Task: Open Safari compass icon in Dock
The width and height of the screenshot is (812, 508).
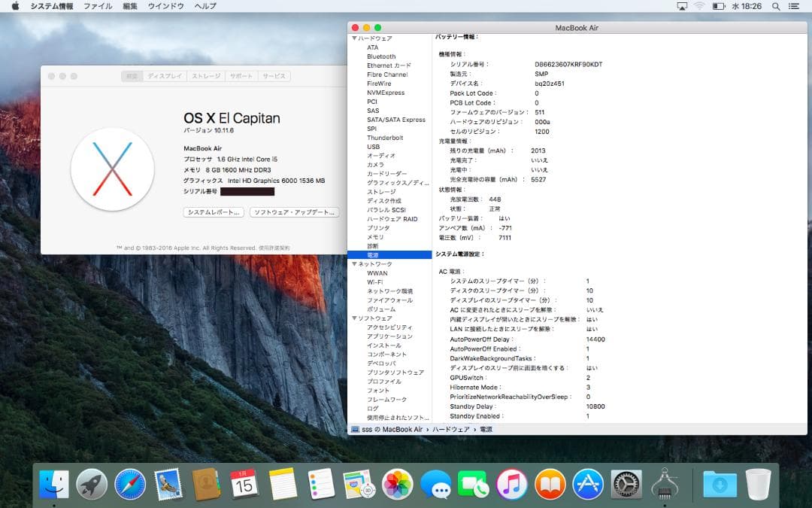Action: (130, 484)
